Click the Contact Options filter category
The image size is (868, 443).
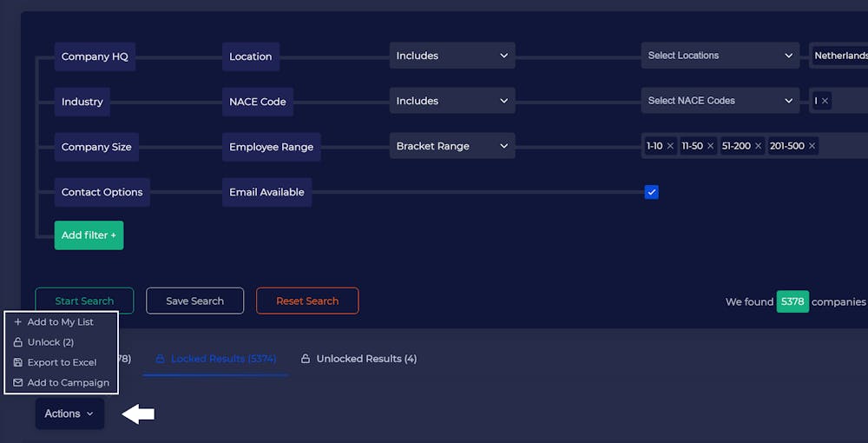102,192
